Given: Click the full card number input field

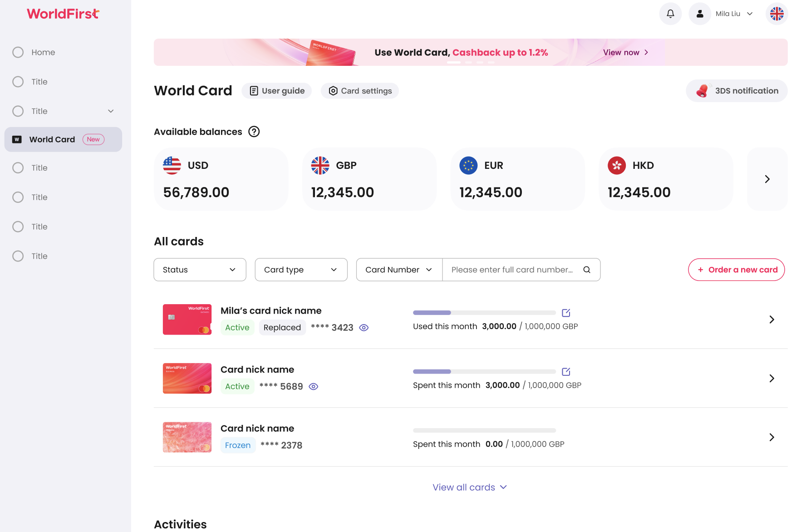Looking at the screenshot, I should pos(511,270).
